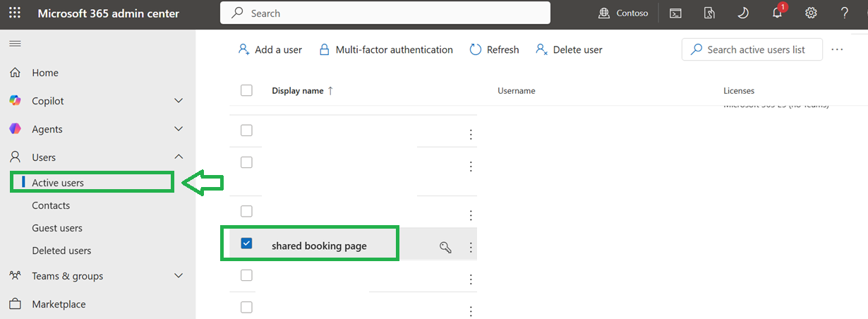Viewport: 868px width, 319px height.
Task: Click the Marketplace bag icon
Action: (15, 304)
